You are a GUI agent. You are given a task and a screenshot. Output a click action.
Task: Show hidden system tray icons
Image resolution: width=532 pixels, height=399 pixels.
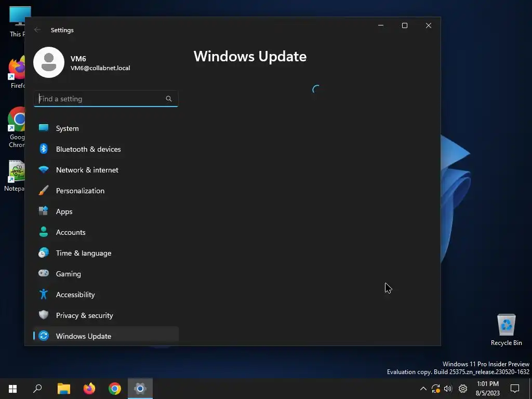(423, 389)
